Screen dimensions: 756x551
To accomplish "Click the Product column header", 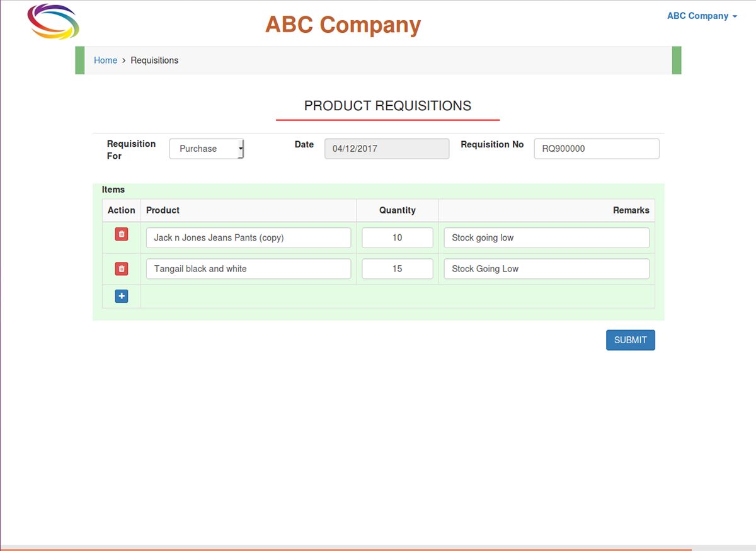I will (163, 210).
